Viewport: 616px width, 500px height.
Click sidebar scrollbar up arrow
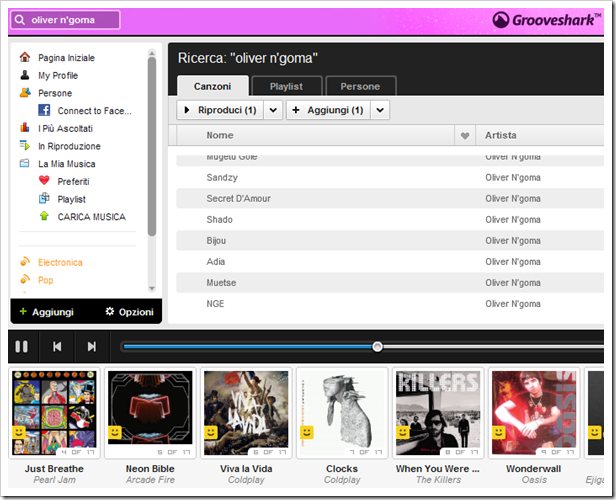point(152,53)
